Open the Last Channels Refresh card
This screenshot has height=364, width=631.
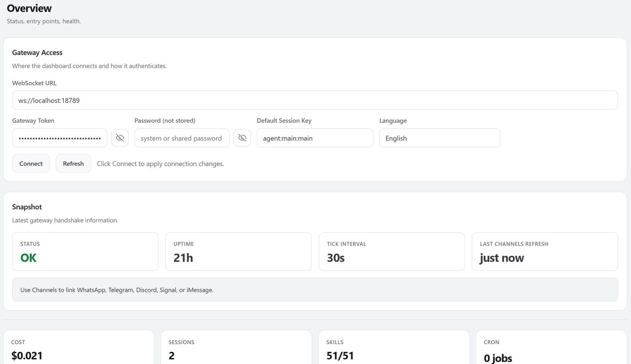point(545,252)
